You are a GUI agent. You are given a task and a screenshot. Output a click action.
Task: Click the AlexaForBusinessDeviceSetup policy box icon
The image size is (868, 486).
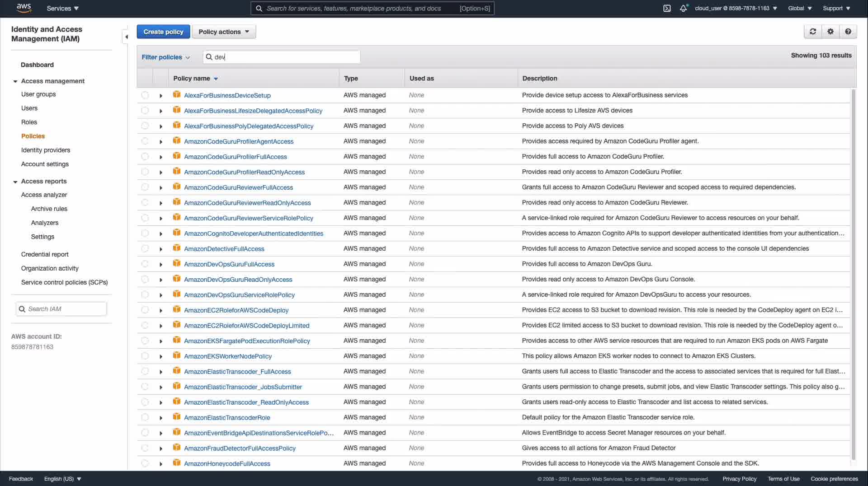[x=177, y=95]
